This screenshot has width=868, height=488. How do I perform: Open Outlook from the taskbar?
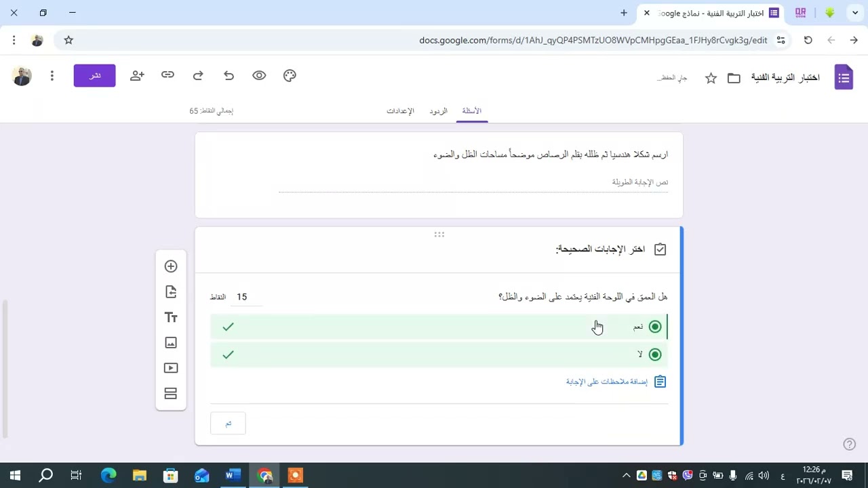[x=202, y=475]
